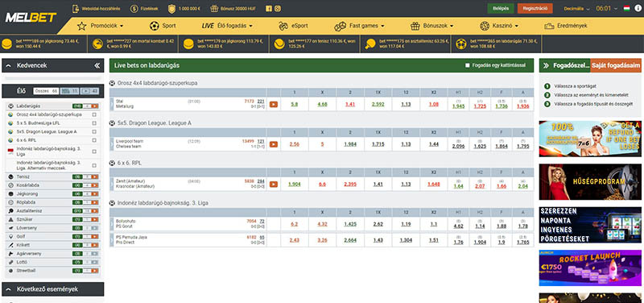644x303 pixels.
Task: Open Sport in main navigation
Action: click(163, 26)
